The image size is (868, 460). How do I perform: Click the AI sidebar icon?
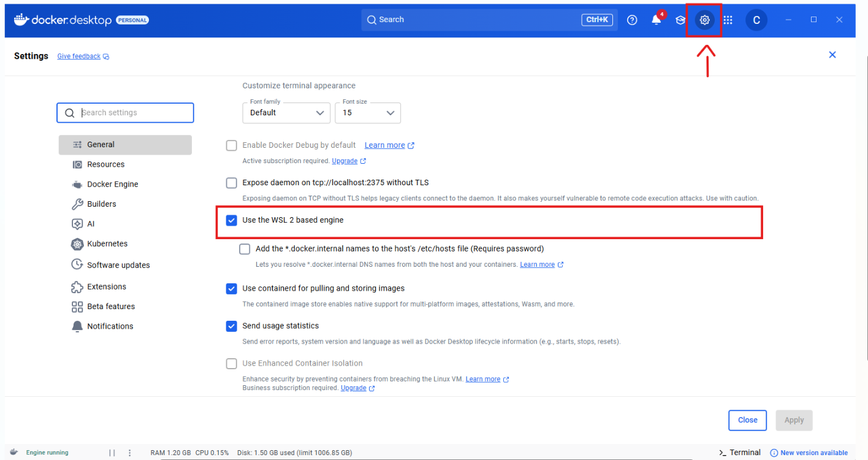(77, 224)
